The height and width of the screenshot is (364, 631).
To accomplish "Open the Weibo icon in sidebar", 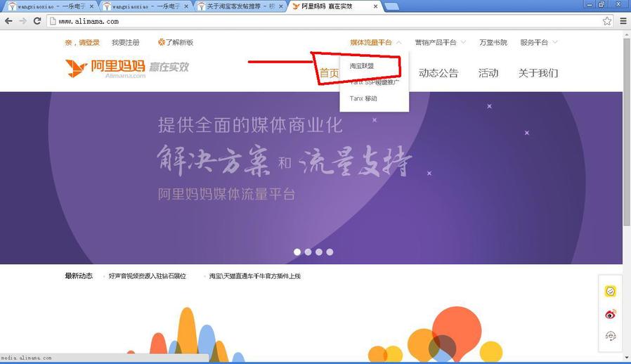I will (610, 313).
